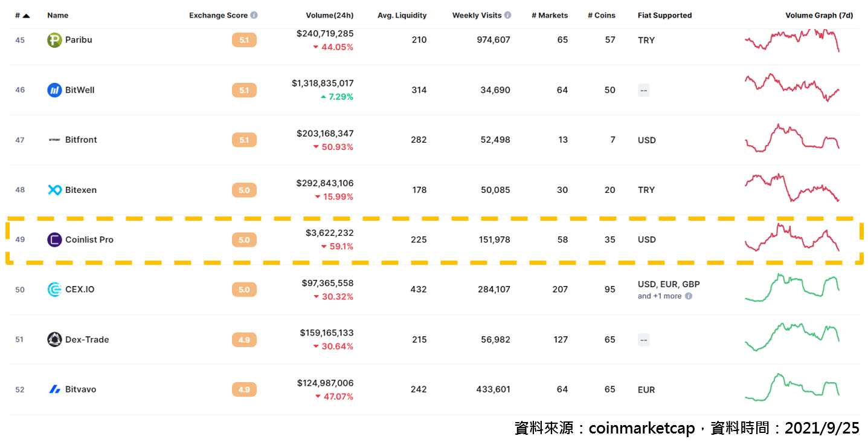The image size is (868, 442).
Task: Click the BitWell exchange logo
Action: point(54,90)
